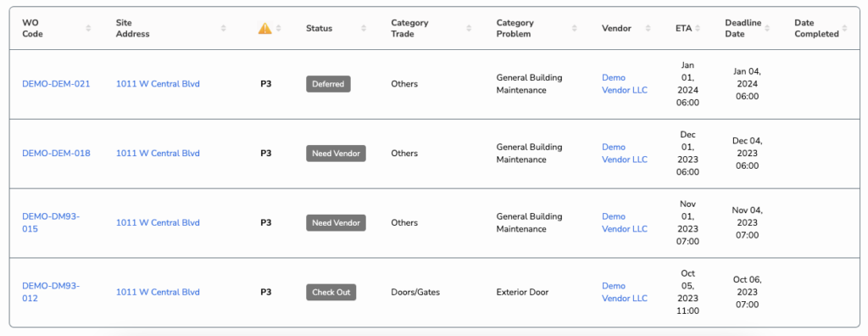
Task: Open the 1011 W Central Blvd link for DEMO-DM93-012
Action: (158, 292)
